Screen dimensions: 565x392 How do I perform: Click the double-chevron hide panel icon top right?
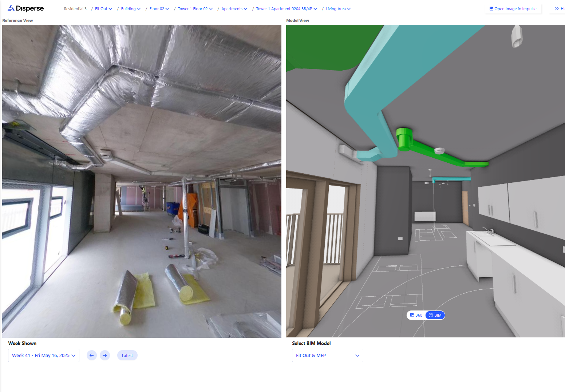(x=557, y=8)
